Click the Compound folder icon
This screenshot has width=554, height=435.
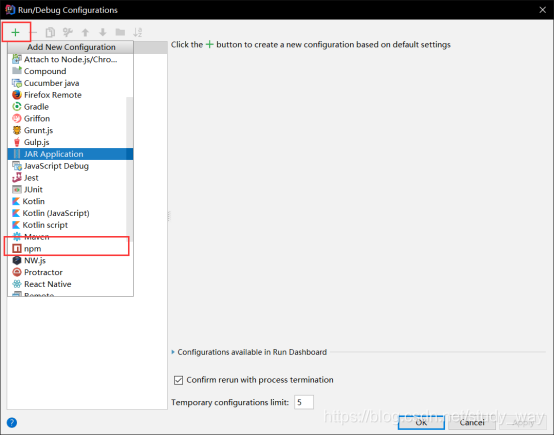17,71
